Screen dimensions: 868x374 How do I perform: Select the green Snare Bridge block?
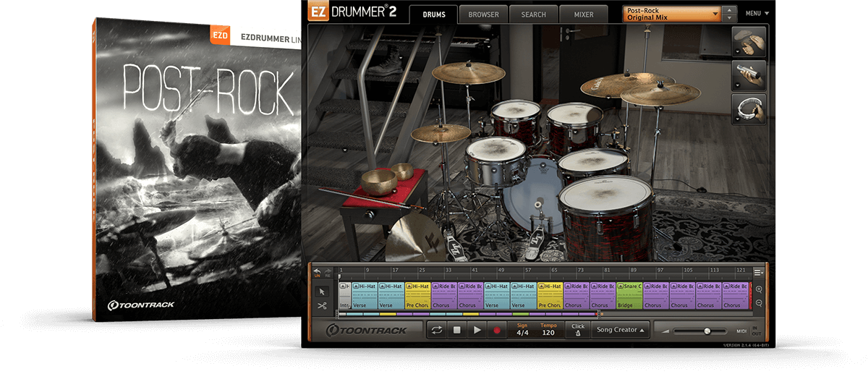629,296
